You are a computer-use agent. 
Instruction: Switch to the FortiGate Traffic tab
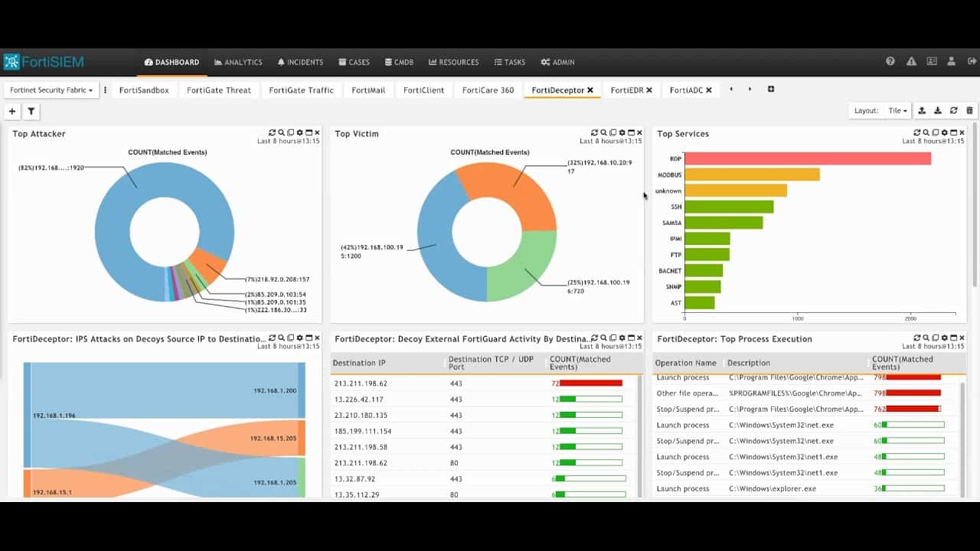[302, 90]
